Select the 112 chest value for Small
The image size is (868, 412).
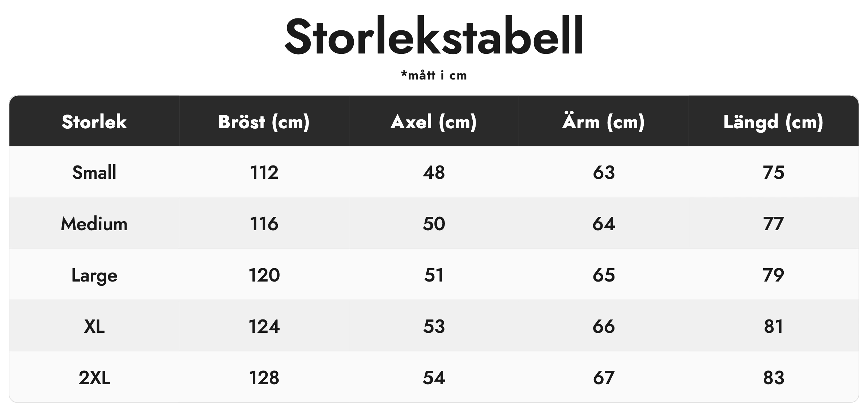click(x=264, y=172)
